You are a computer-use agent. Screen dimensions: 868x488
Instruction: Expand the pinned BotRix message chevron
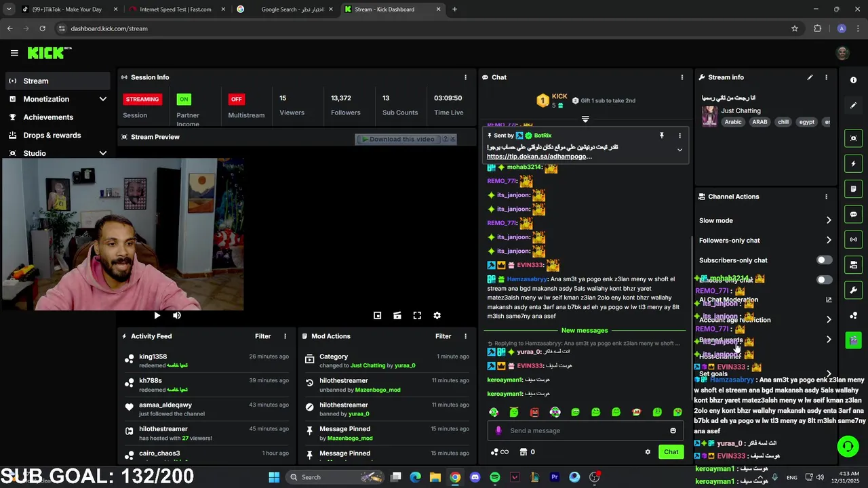click(679, 150)
